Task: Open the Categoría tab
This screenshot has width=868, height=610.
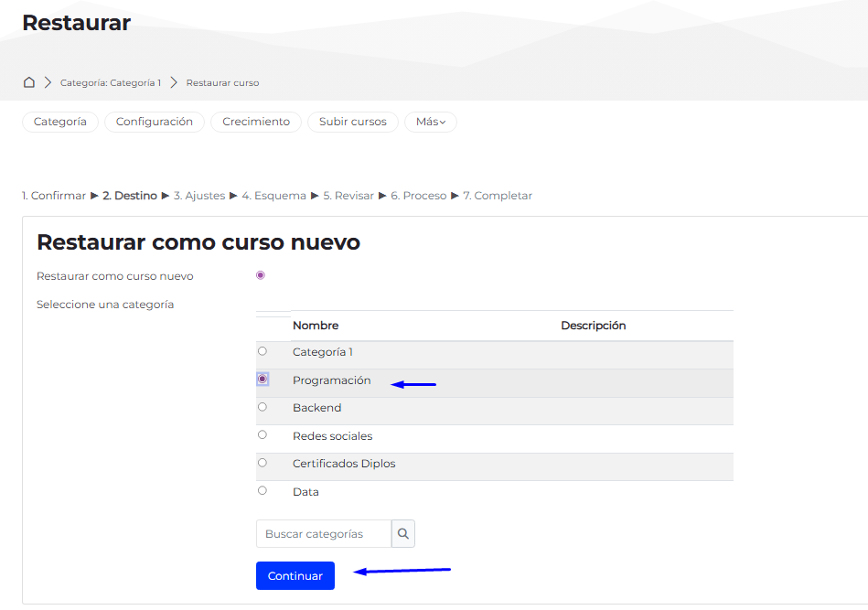Action: [x=60, y=122]
